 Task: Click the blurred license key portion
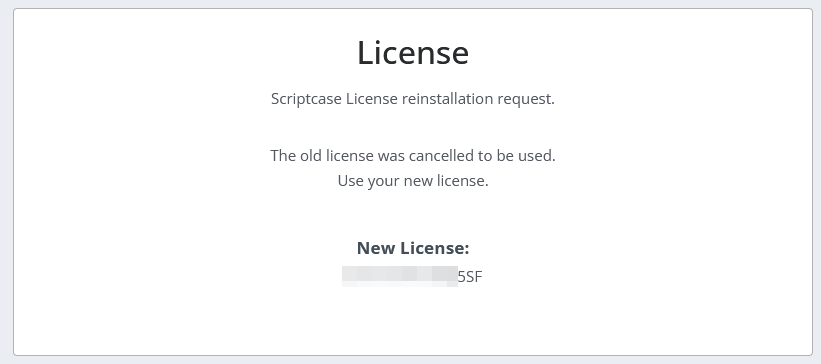[x=400, y=277]
